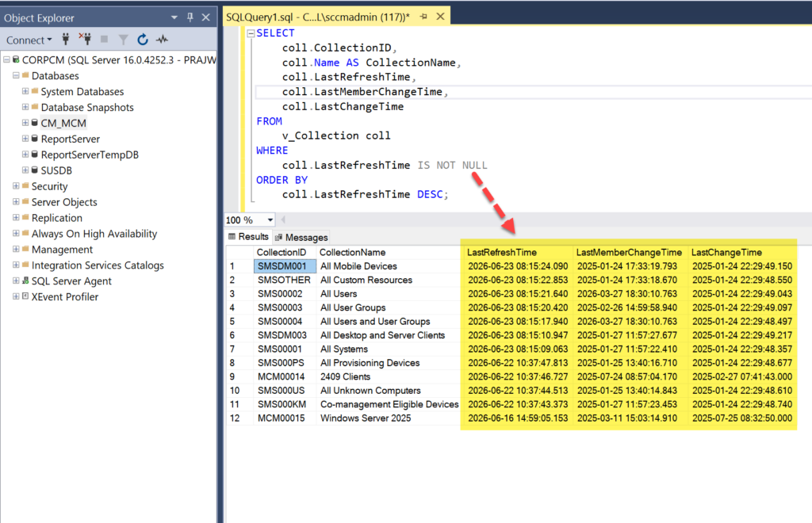Click the Connect Object Explorer plug icon
The height and width of the screenshot is (523, 812).
pos(66,40)
